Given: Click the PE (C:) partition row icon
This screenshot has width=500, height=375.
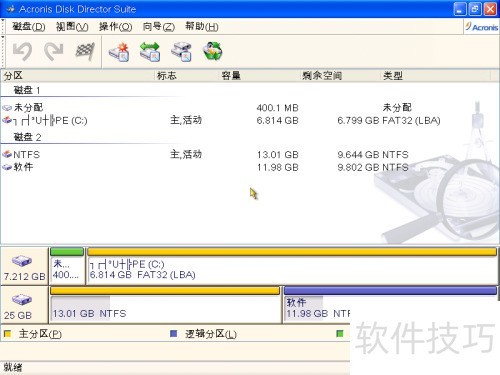Looking at the screenshot, I should tap(7, 120).
